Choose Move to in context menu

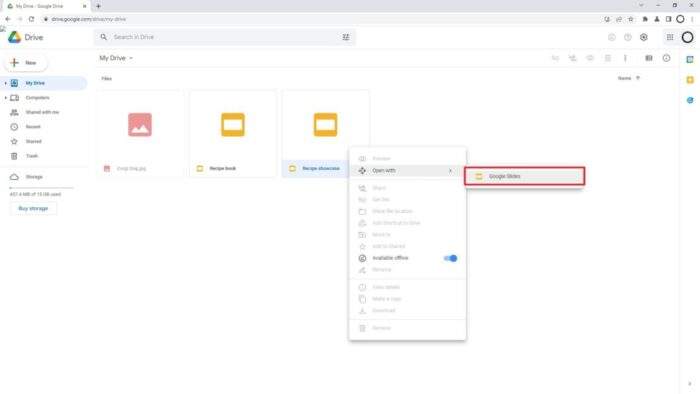tap(407, 234)
